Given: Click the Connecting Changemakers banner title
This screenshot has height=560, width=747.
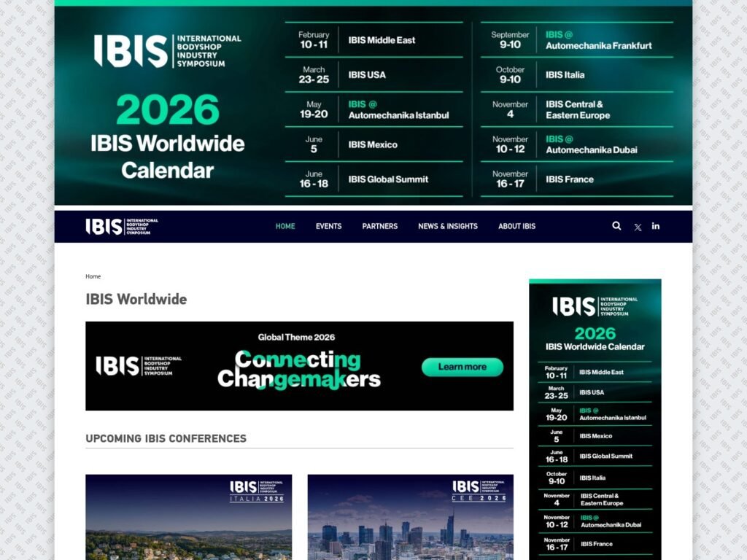Looking at the screenshot, I should coord(298,370).
